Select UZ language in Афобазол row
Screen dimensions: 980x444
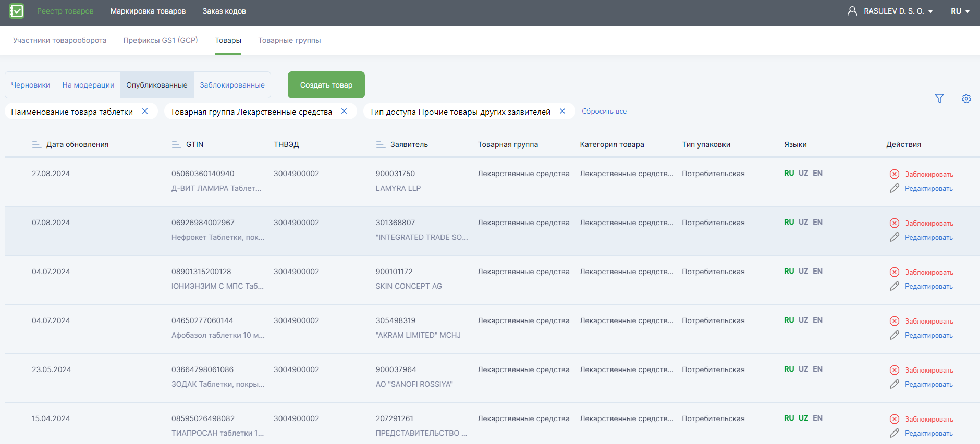click(803, 320)
